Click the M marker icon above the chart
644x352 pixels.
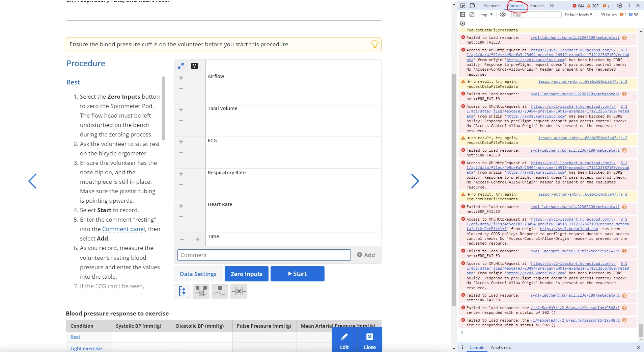[x=194, y=66]
